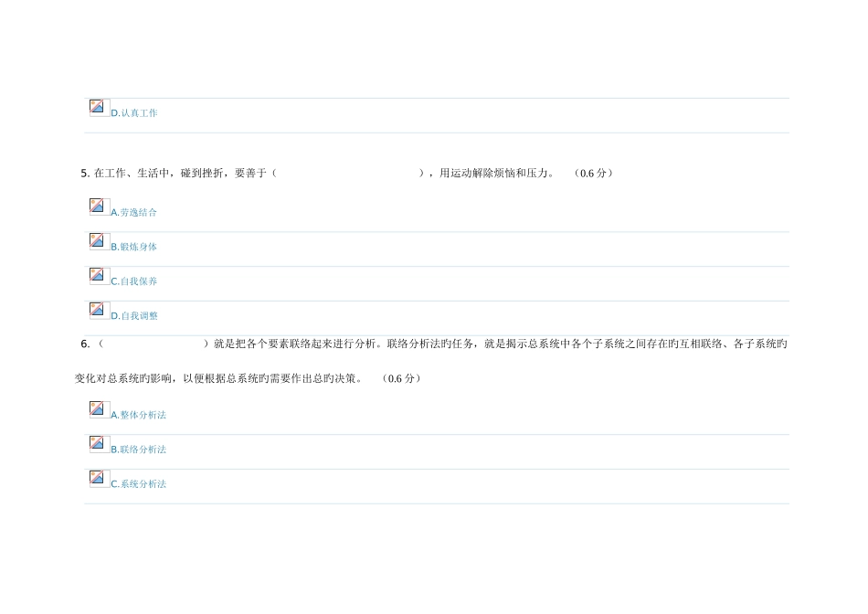Image resolution: width=868 pixels, height=614 pixels.
Task: Choose the D.自我调整 option text
Action: click(x=134, y=316)
